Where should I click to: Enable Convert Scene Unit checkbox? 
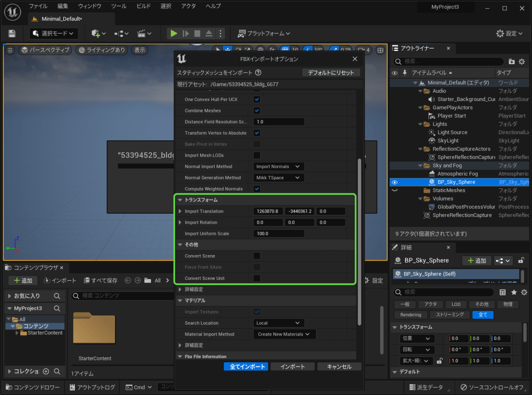pyautogui.click(x=257, y=278)
